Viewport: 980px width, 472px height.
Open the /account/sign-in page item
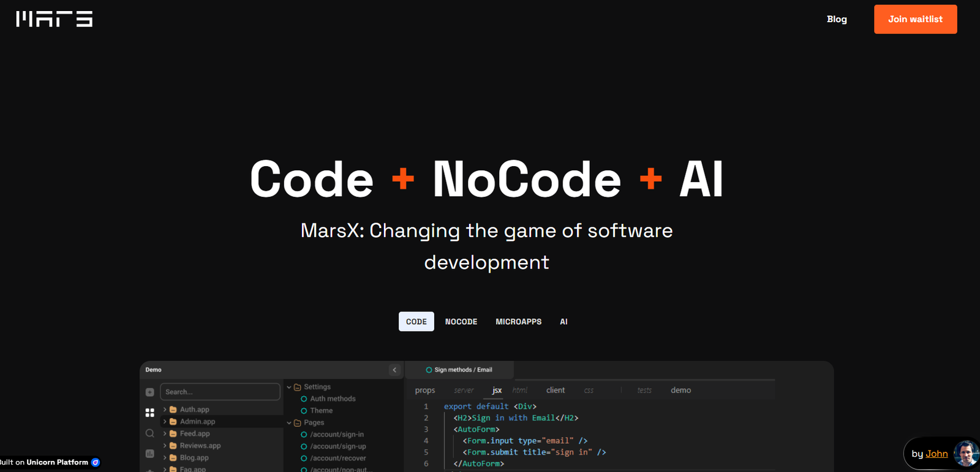pos(336,435)
